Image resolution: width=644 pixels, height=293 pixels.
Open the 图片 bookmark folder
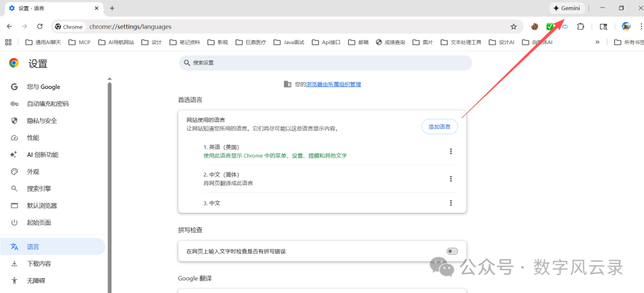click(423, 42)
